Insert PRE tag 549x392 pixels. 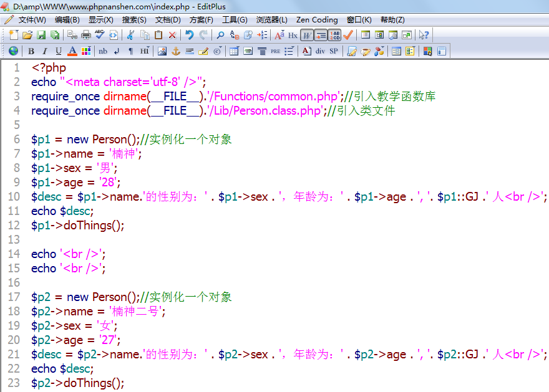click(x=276, y=51)
